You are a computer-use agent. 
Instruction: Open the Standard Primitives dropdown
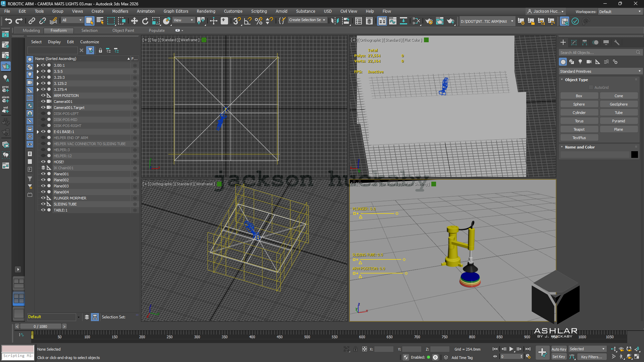click(600, 71)
